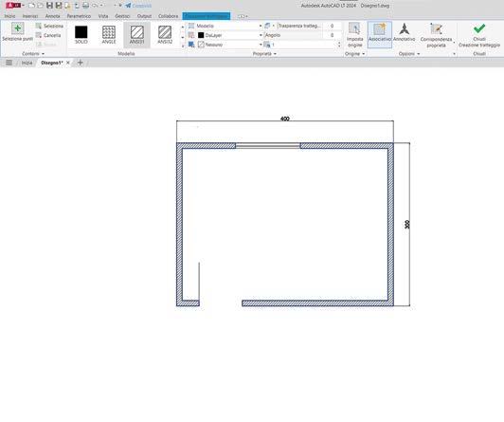504x422 pixels.
Task: Choose the SOLID hatch pattern
Action: 81,35
